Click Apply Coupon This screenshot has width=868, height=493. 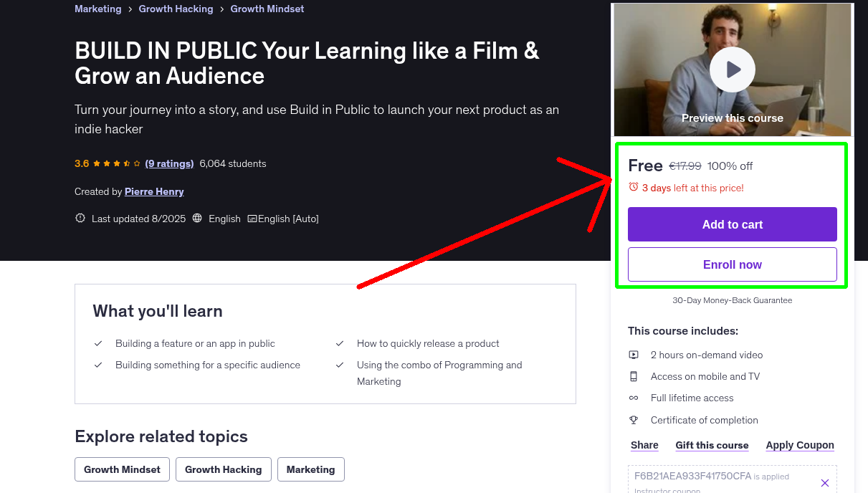click(799, 444)
